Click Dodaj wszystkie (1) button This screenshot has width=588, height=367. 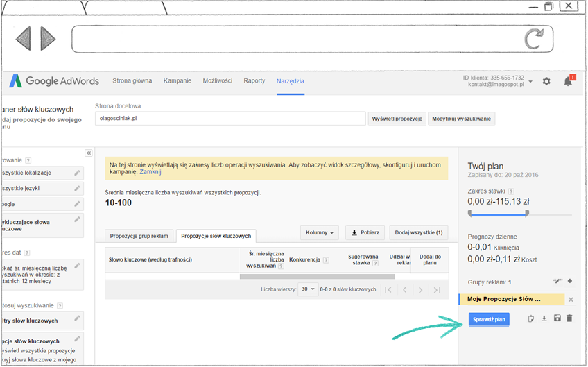(x=419, y=232)
